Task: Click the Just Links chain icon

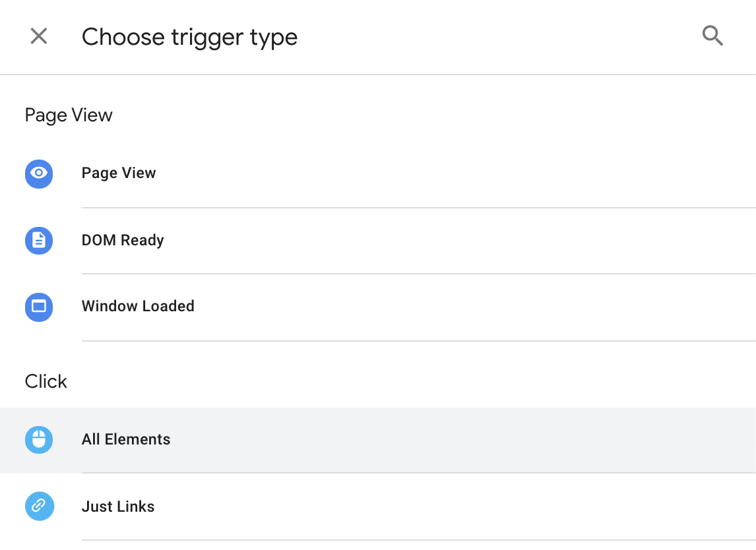Action: tap(39, 506)
